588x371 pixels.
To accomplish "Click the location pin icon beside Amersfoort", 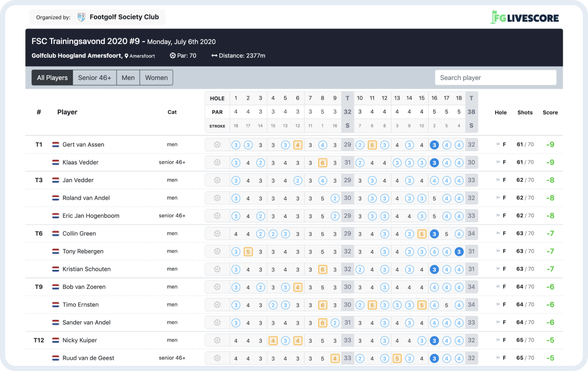I will point(126,56).
